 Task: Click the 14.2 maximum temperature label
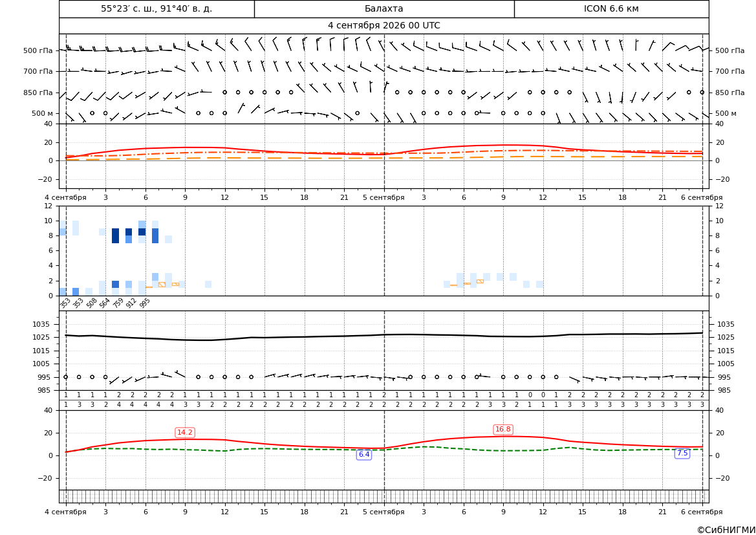[185, 432]
